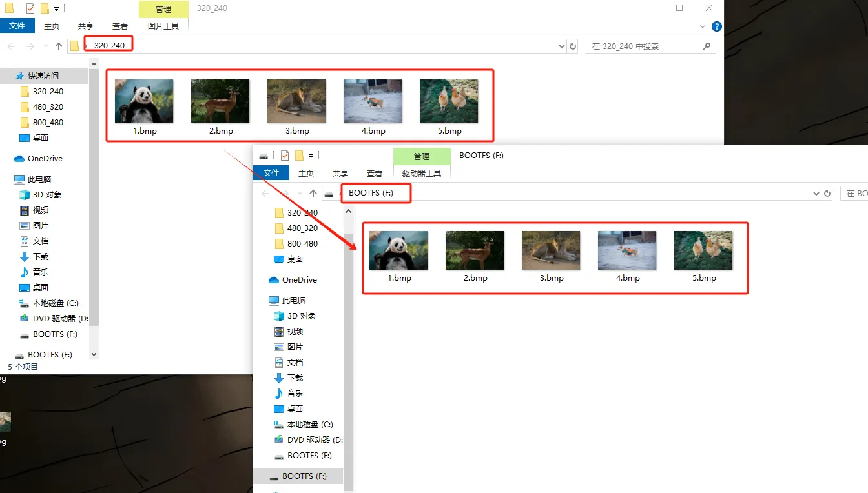This screenshot has width=868, height=493.
Task: Switch to the 图片工具 ribbon tab
Action: click(x=163, y=26)
